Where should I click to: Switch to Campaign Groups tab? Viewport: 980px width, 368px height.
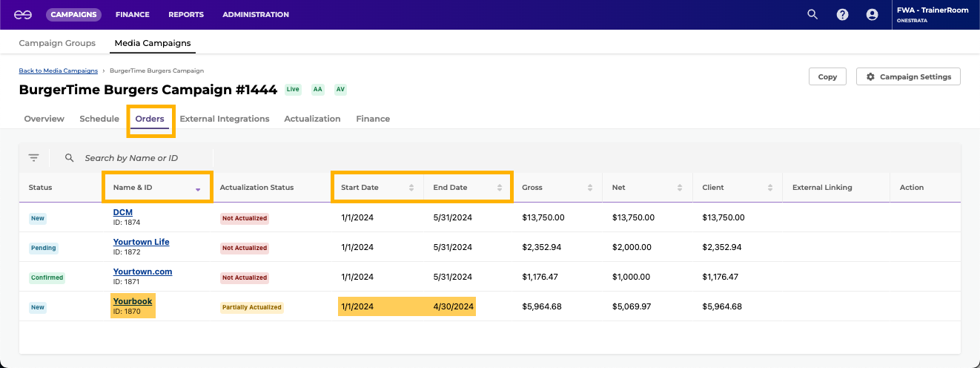click(57, 43)
